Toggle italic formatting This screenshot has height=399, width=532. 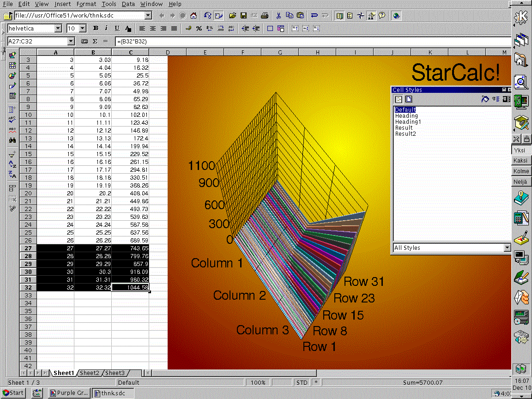(106, 29)
